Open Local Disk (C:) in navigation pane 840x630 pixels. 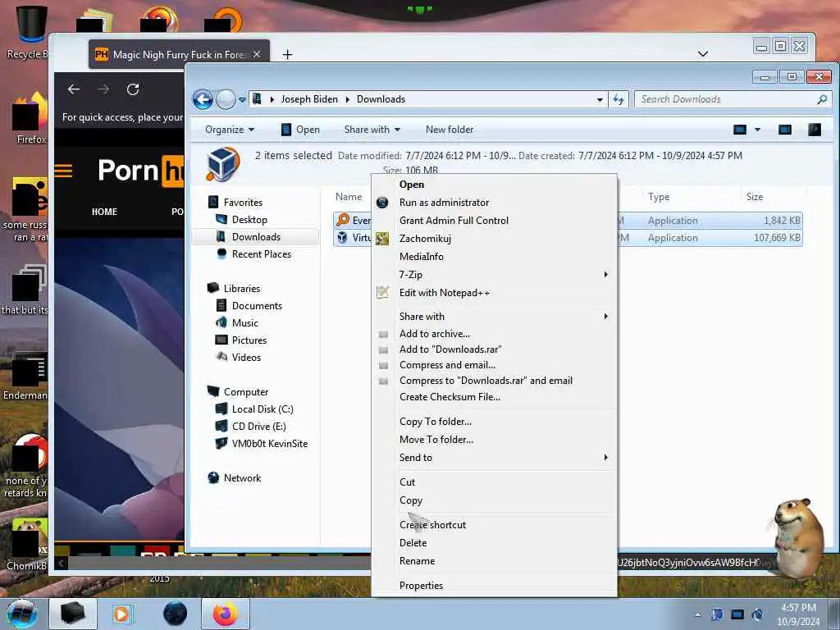coord(262,409)
